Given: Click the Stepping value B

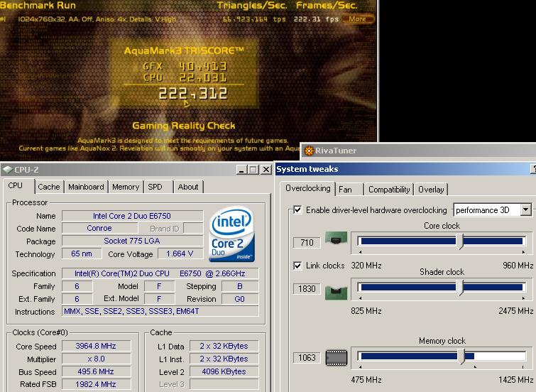Looking at the screenshot, I should pyautogui.click(x=240, y=286).
